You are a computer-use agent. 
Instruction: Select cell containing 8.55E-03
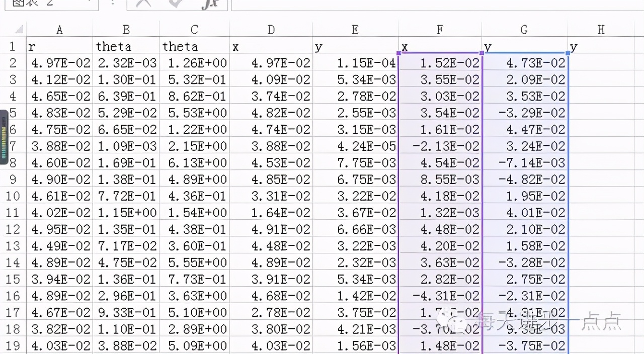tap(440, 179)
